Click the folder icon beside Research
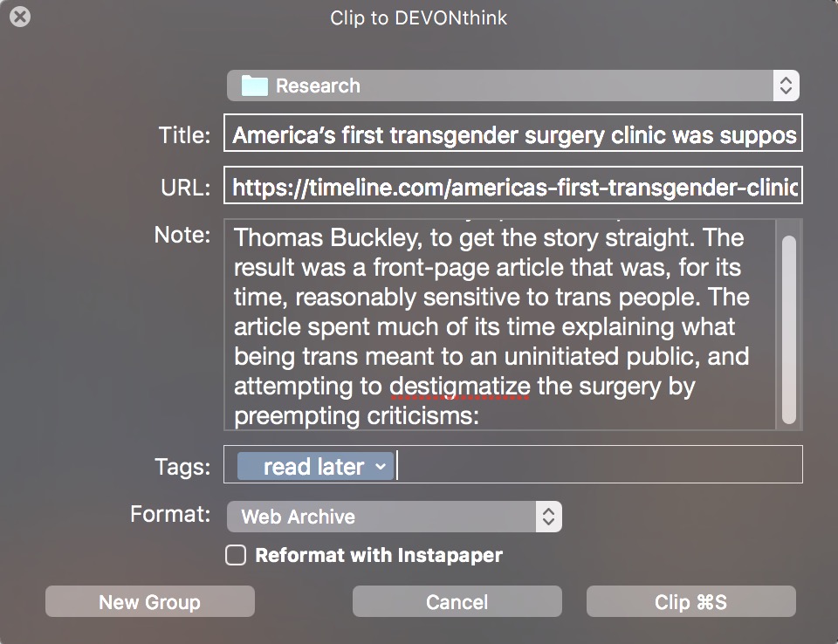 [254, 86]
